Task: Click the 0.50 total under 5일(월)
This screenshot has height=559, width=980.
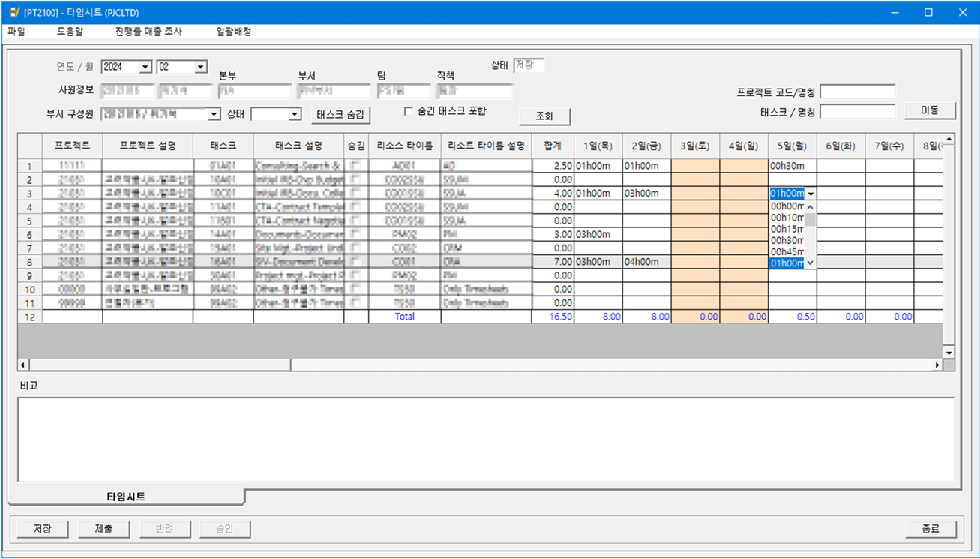Action: pyautogui.click(x=793, y=317)
